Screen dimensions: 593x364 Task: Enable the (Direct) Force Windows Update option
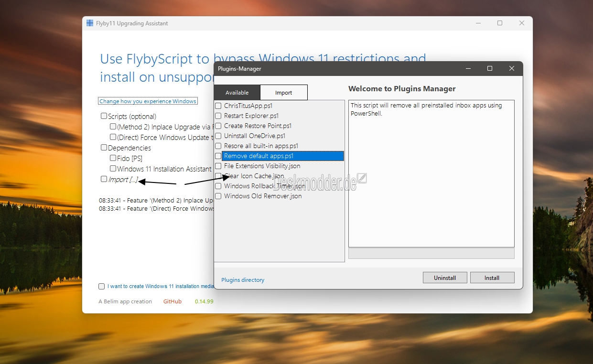coord(113,137)
